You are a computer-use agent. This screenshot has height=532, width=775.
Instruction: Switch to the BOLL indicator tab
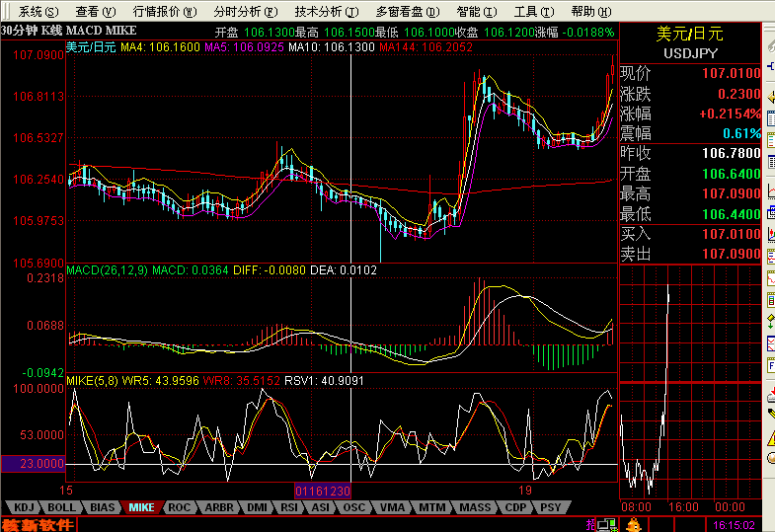[x=61, y=507]
